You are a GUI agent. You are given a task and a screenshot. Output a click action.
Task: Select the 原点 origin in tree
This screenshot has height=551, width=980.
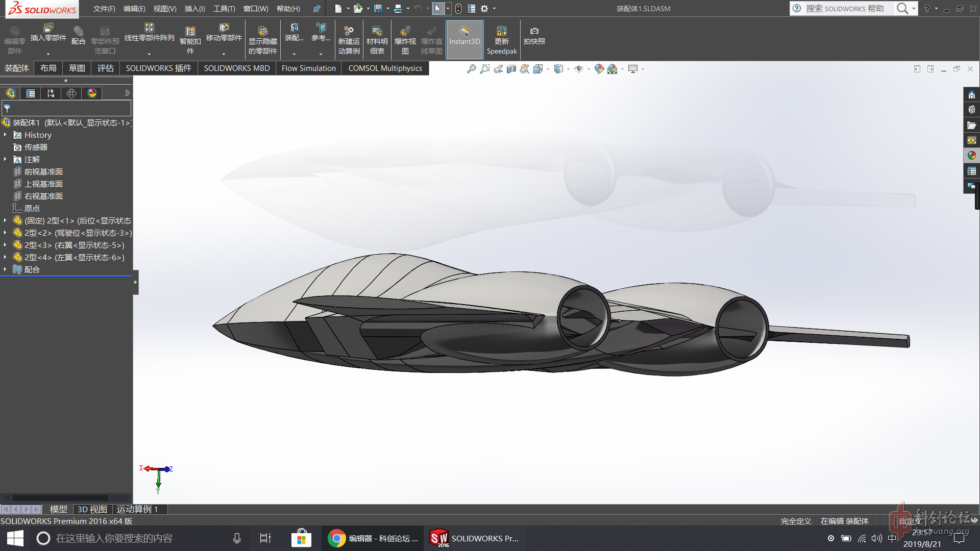coord(27,208)
